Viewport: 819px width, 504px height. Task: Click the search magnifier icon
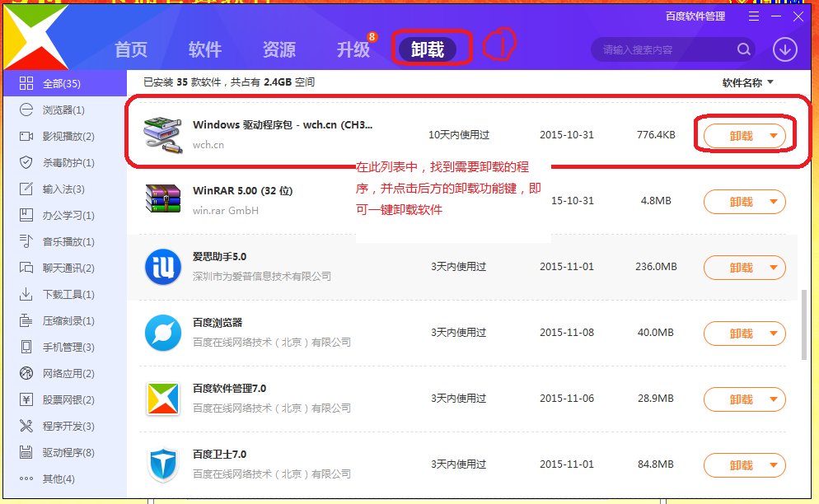pyautogui.click(x=744, y=49)
